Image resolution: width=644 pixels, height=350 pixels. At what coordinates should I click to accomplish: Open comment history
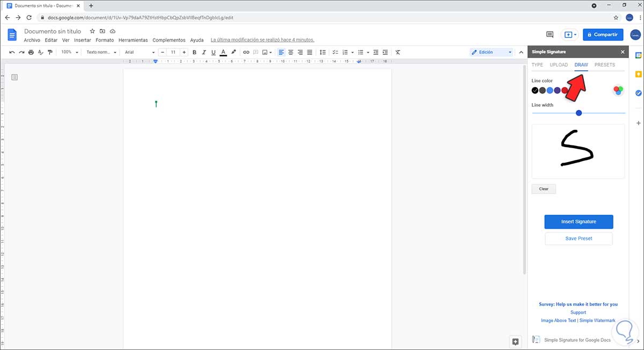point(550,34)
